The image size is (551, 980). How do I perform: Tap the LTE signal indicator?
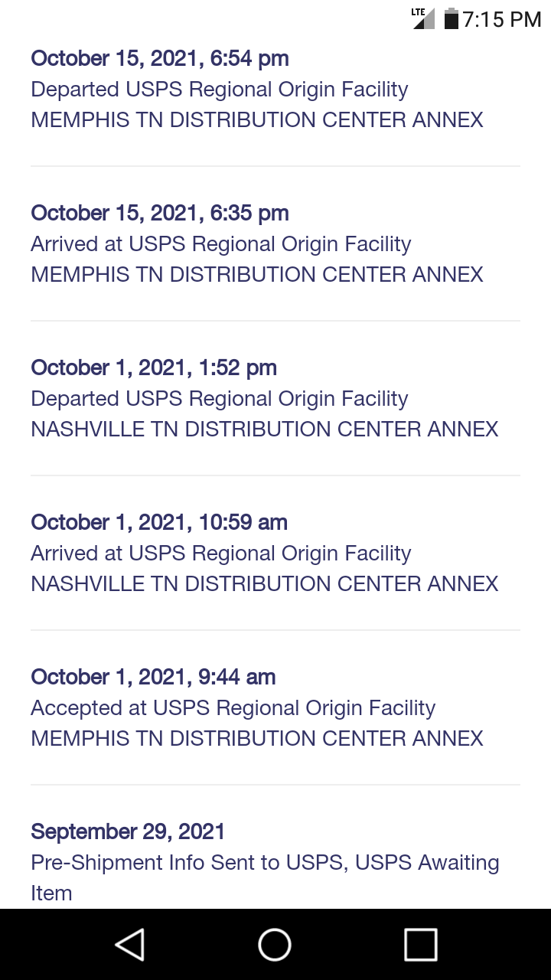[x=423, y=18]
